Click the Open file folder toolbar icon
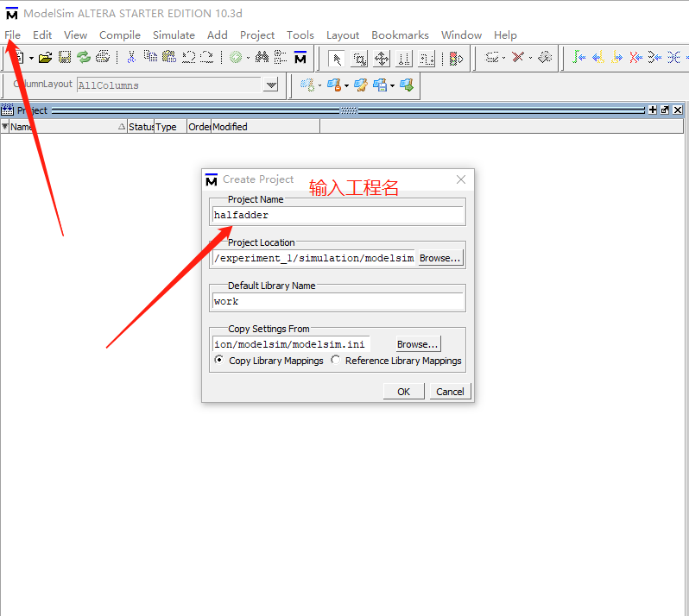This screenshot has height=616, width=689. click(x=45, y=58)
